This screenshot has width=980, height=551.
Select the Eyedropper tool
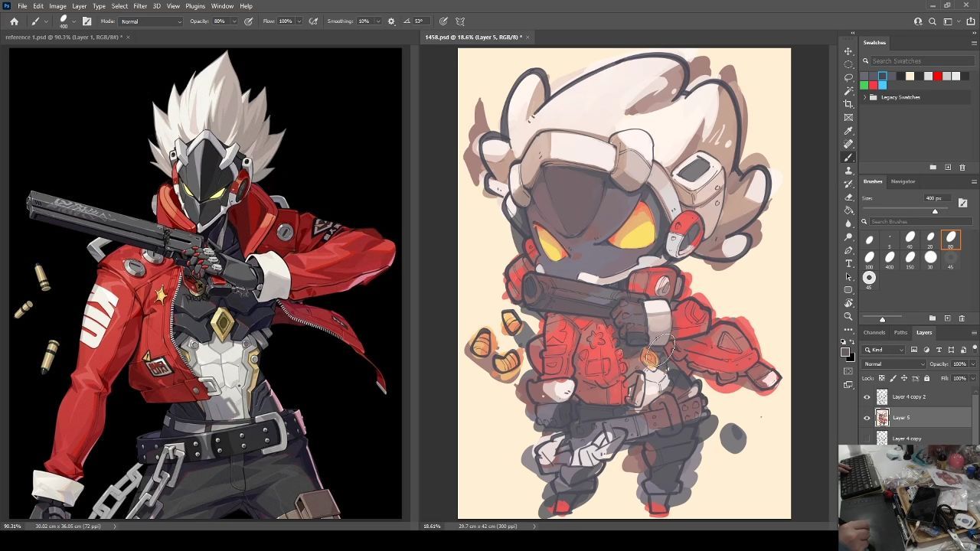pyautogui.click(x=848, y=131)
